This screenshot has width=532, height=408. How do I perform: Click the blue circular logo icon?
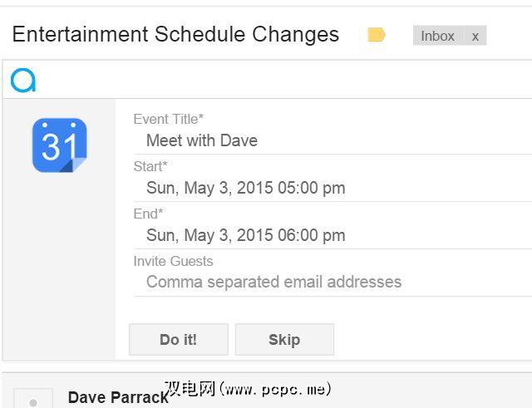pos(23,80)
